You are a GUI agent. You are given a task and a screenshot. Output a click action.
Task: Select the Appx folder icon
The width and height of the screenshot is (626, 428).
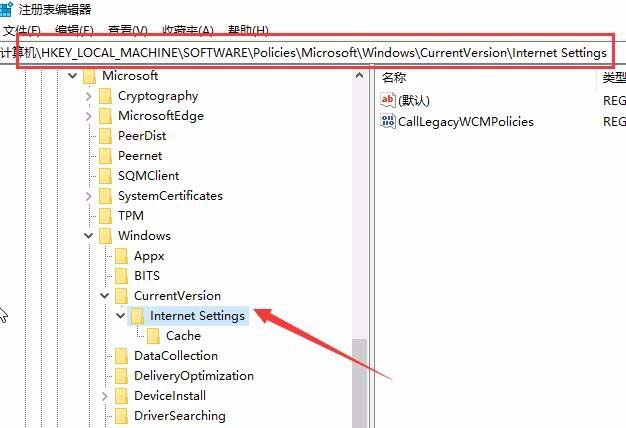tap(121, 256)
